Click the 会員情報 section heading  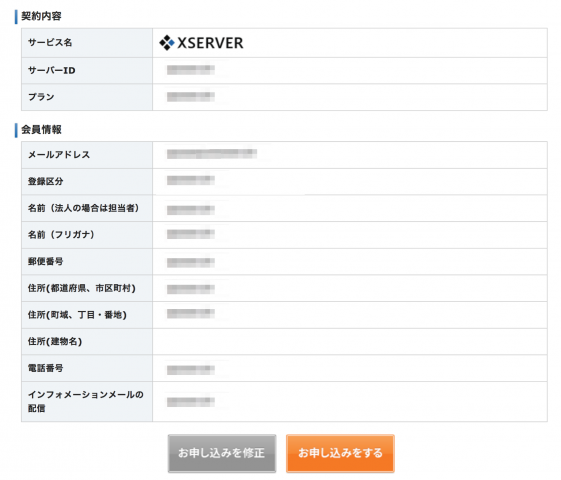(x=41, y=129)
